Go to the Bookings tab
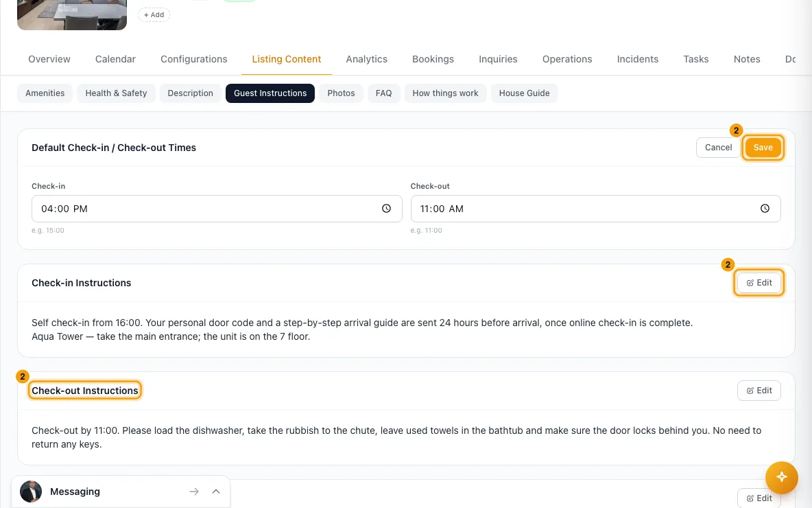This screenshot has width=812, height=508. click(433, 59)
